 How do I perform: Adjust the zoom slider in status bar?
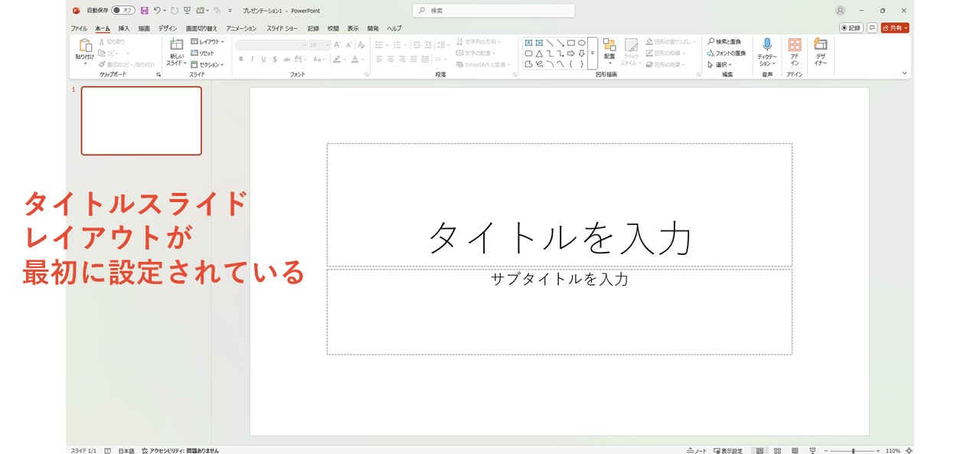tap(852, 451)
